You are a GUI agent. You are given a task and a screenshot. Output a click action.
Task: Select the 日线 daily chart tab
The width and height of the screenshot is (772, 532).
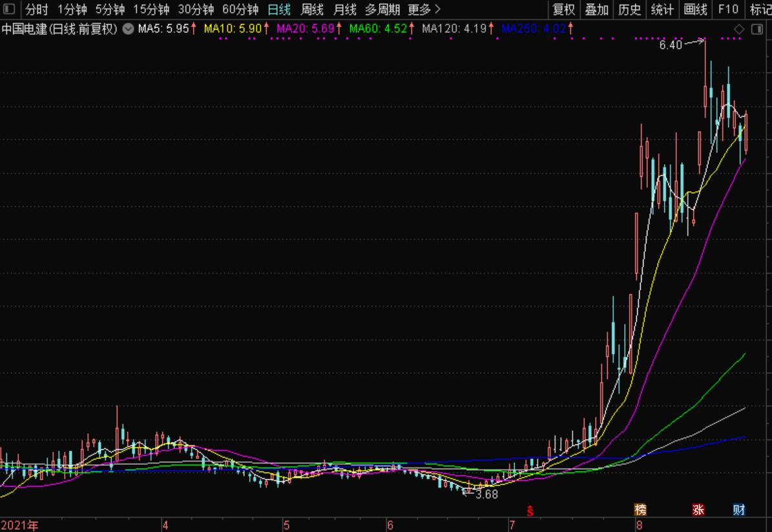tap(280, 9)
